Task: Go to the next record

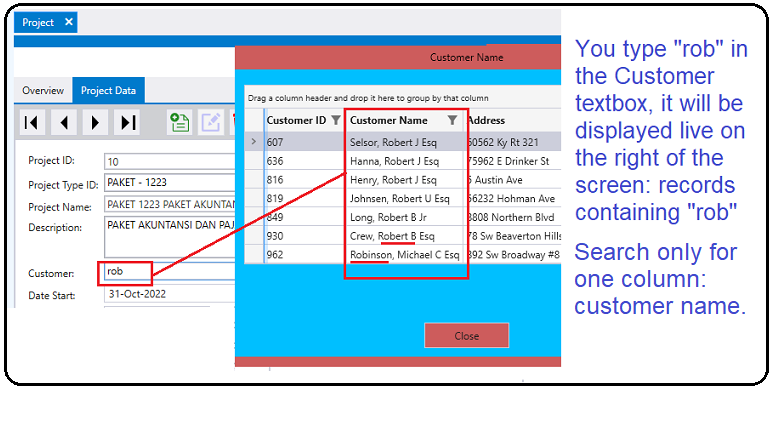Action: [x=96, y=122]
